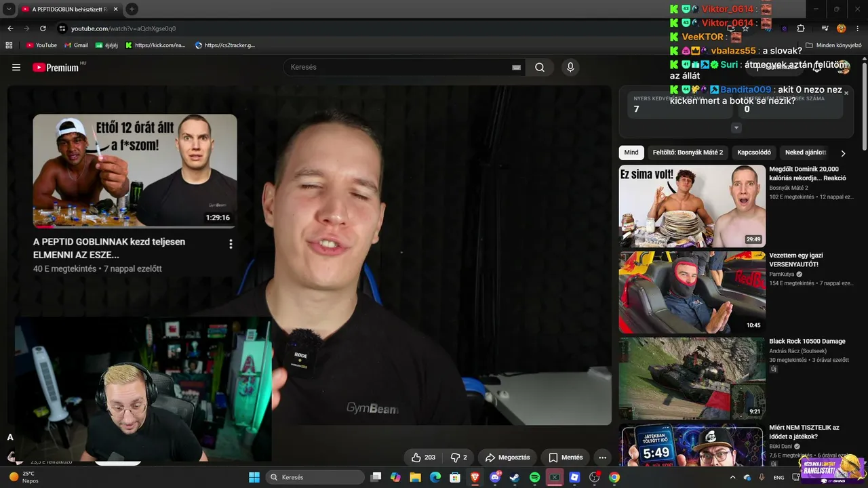Open Brave browser from the taskbar
868x488 pixels.
(475, 477)
